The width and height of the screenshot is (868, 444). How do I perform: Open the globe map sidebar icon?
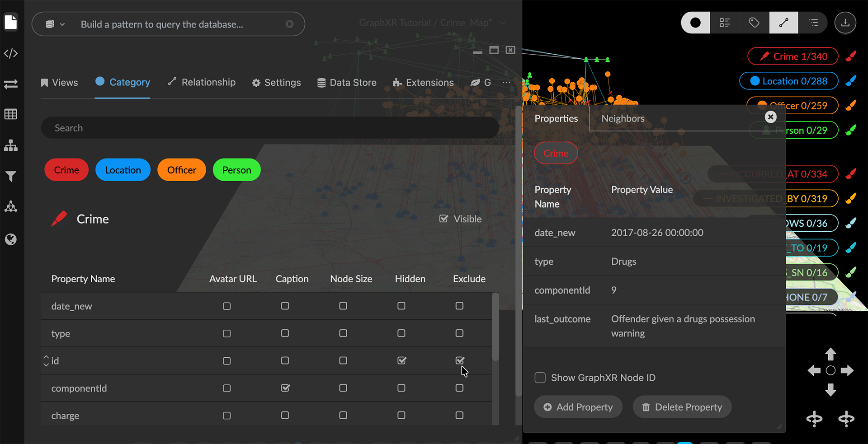click(11, 239)
